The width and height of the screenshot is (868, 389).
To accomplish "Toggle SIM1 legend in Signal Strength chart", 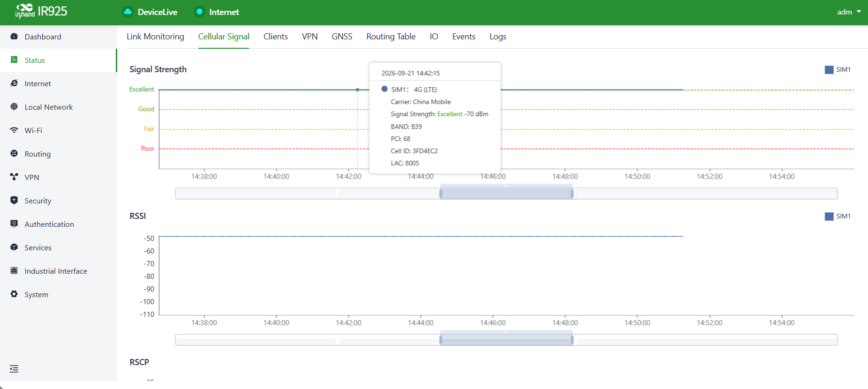I will coord(838,69).
